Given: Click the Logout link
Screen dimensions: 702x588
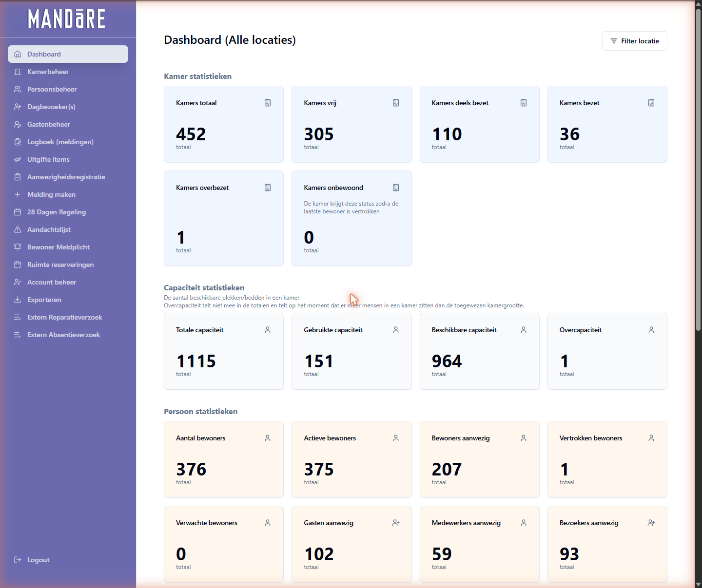Looking at the screenshot, I should (68, 560).
